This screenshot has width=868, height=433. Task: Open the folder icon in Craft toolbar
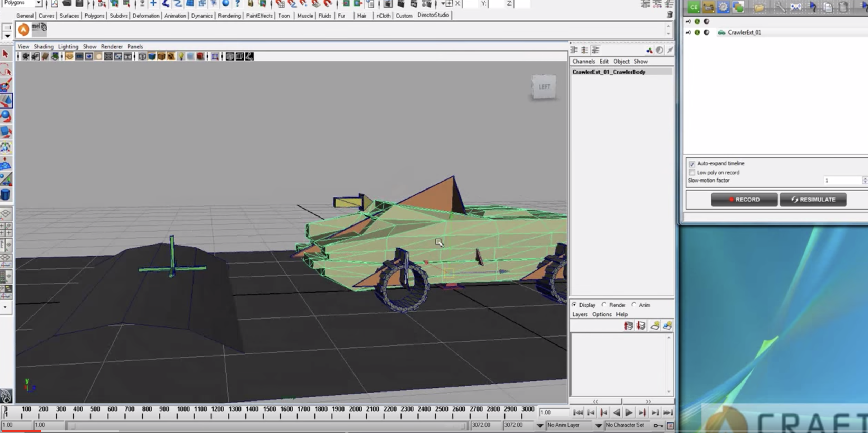758,7
